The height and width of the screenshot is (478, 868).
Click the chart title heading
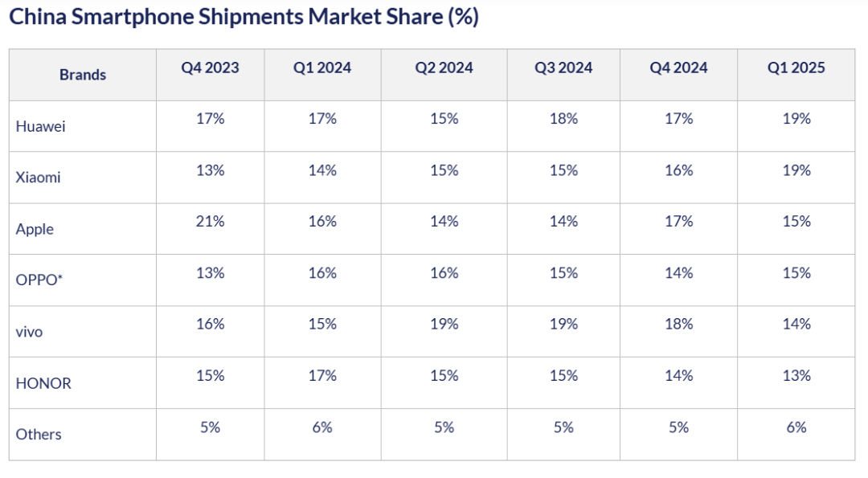(244, 18)
